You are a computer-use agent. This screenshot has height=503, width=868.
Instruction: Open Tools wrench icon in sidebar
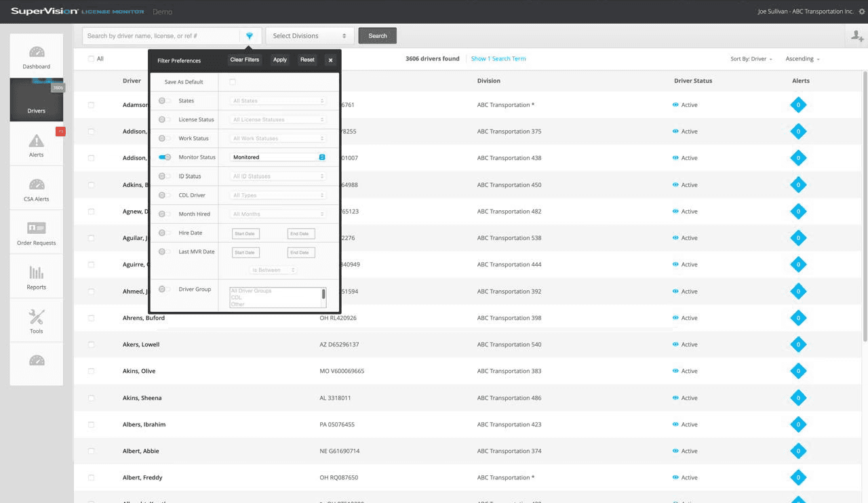pos(37,317)
